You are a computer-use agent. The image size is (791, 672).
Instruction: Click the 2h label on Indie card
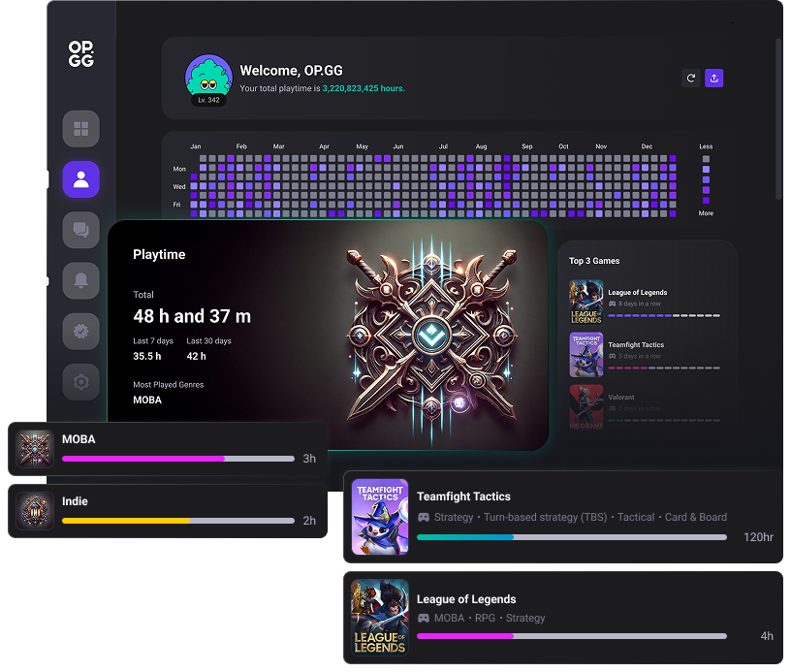coord(309,521)
